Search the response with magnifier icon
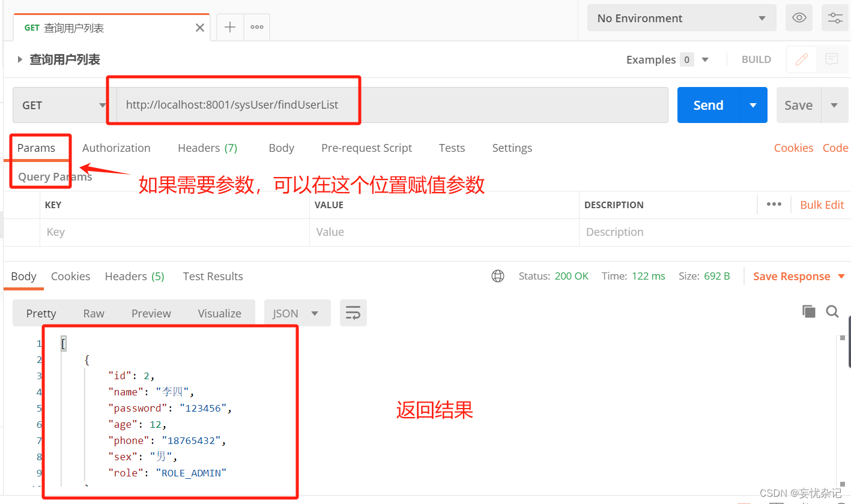The image size is (851, 504). point(832,311)
